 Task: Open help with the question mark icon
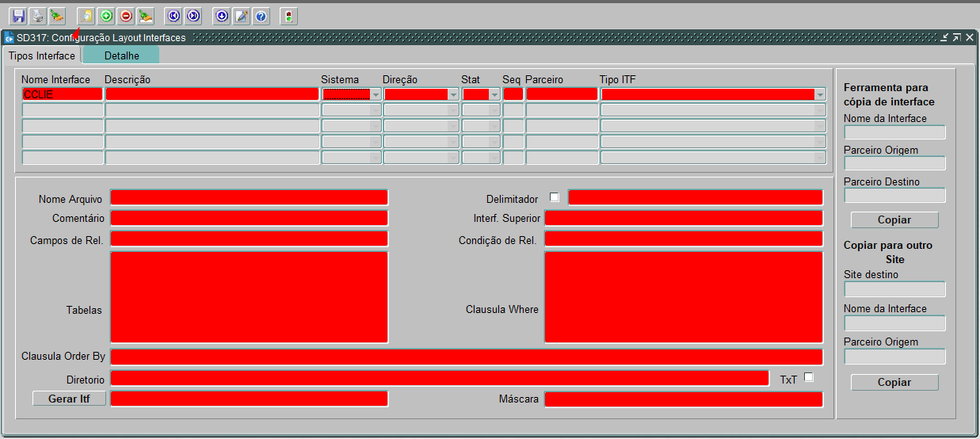261,16
